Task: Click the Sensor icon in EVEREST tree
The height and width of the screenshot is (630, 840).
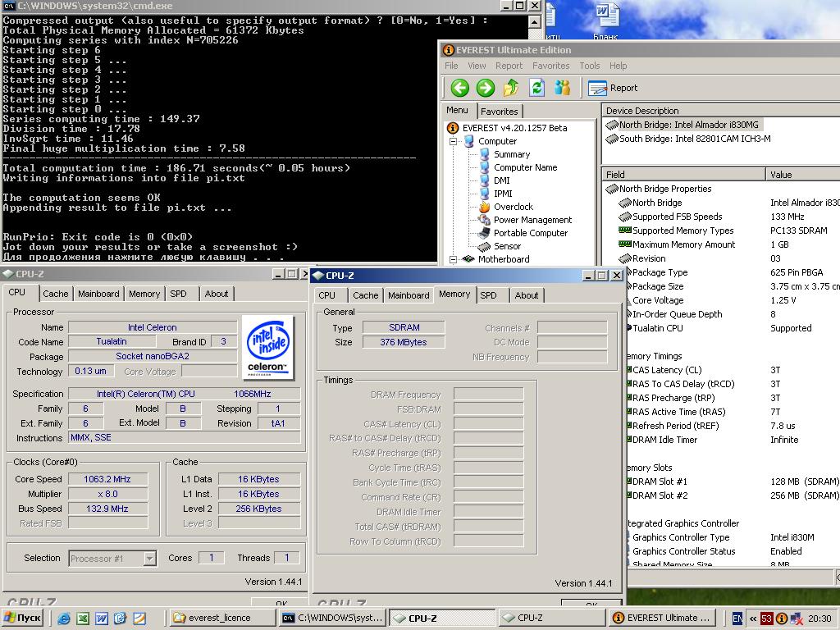Action: (484, 246)
